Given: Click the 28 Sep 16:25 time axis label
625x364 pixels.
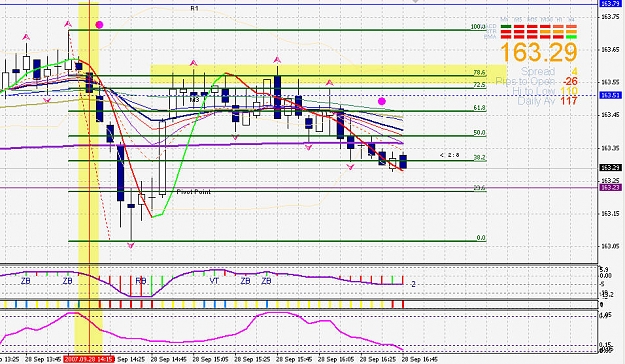Looking at the screenshot, I should 377,359.
